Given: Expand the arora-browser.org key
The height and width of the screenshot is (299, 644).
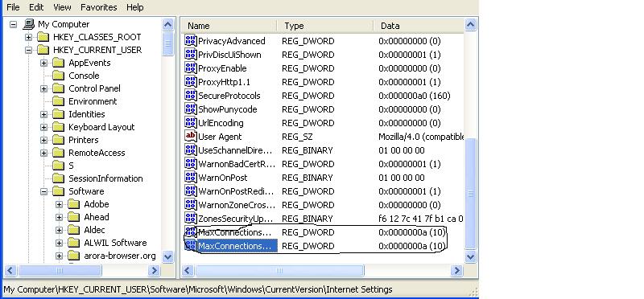Looking at the screenshot, I should (59, 256).
